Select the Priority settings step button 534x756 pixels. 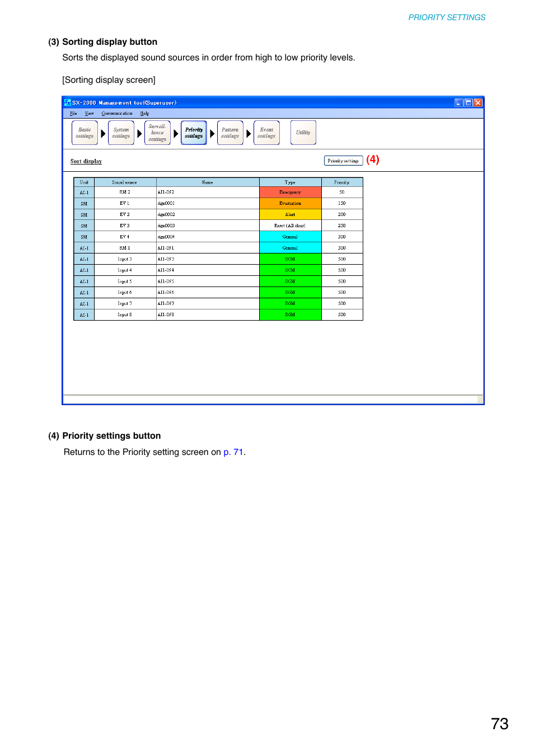click(194, 133)
